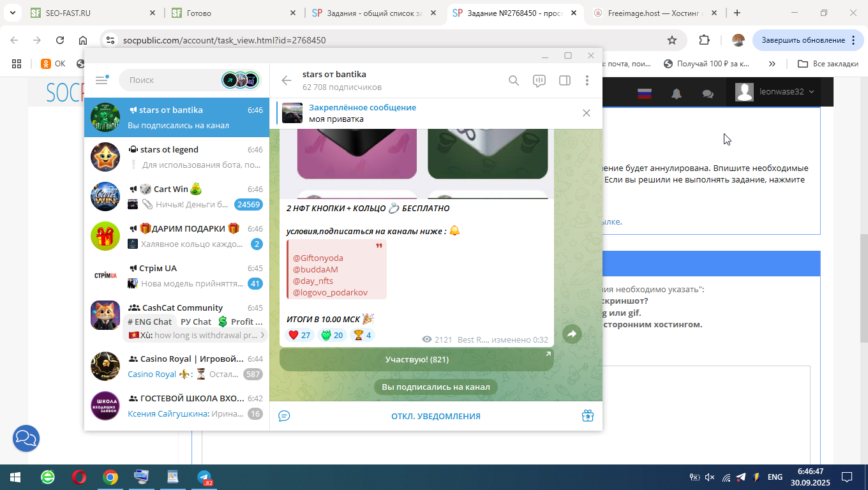This screenshot has height=490, width=868.
Task: Open the Chrome extensions puzzle icon
Action: (704, 40)
